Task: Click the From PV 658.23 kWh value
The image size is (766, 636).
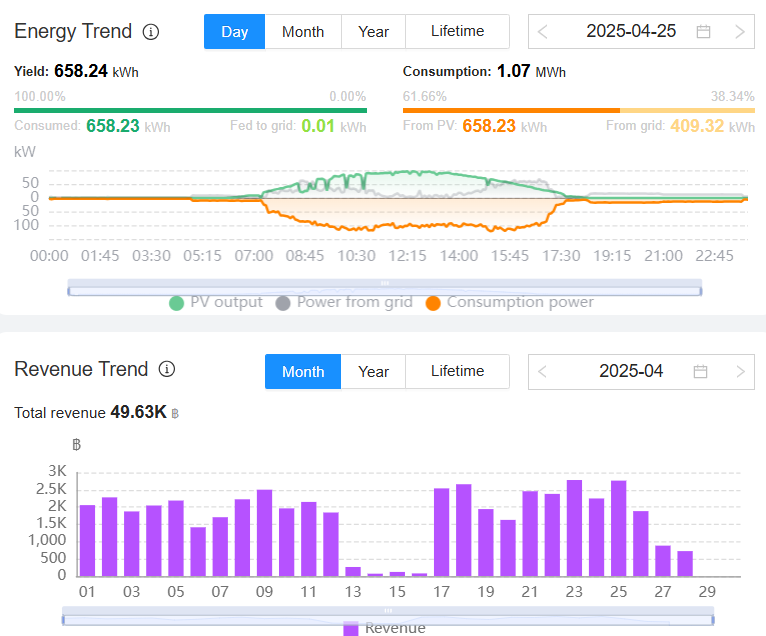Action: [x=505, y=126]
